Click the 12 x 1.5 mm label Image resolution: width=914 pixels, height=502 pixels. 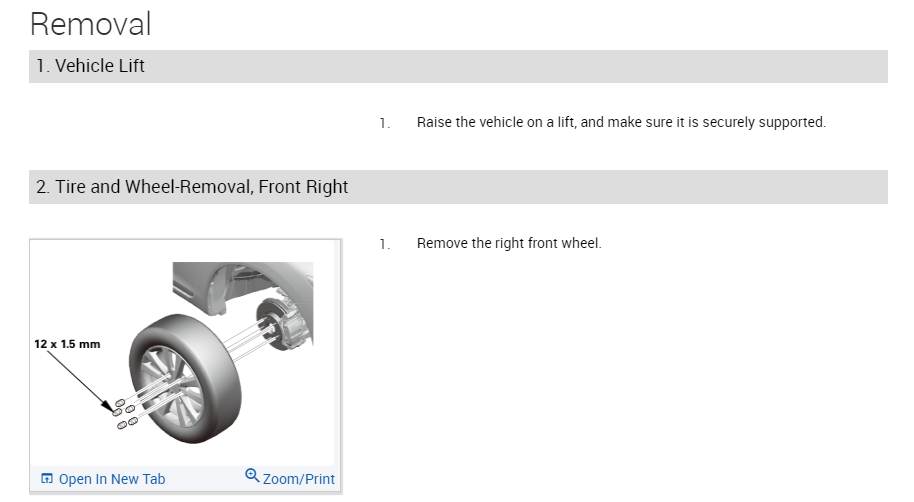67,344
